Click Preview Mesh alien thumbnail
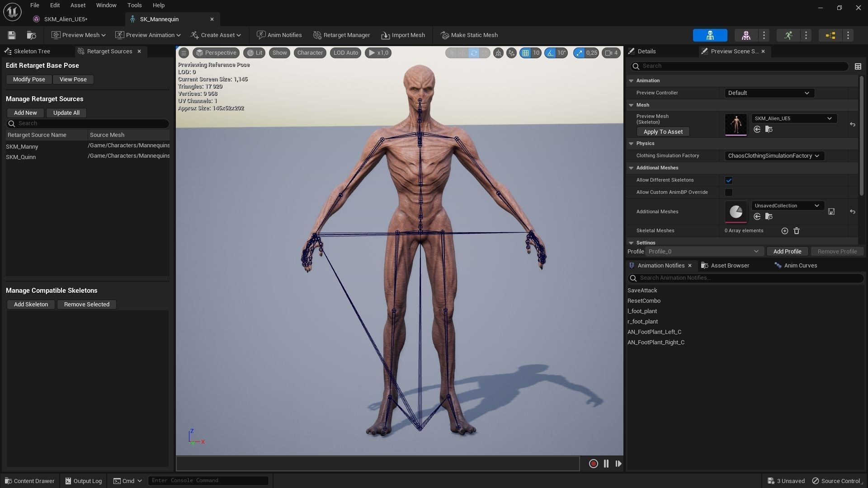The width and height of the screenshot is (868, 488). (736, 124)
